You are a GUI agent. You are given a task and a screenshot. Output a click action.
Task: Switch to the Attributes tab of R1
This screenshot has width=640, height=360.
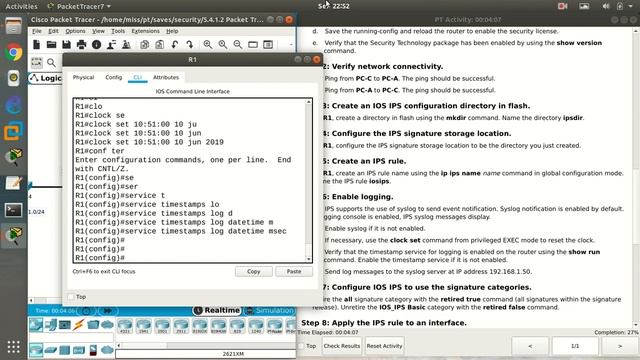point(166,77)
